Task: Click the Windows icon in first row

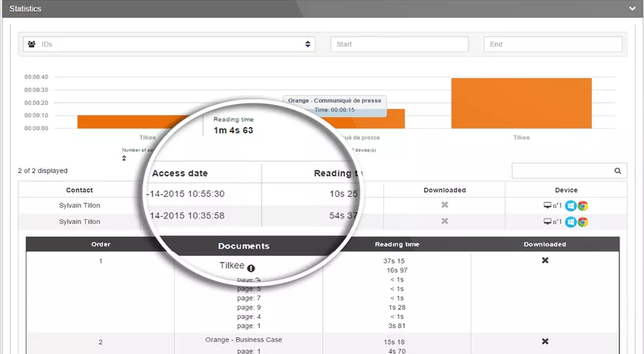Action: (570, 206)
